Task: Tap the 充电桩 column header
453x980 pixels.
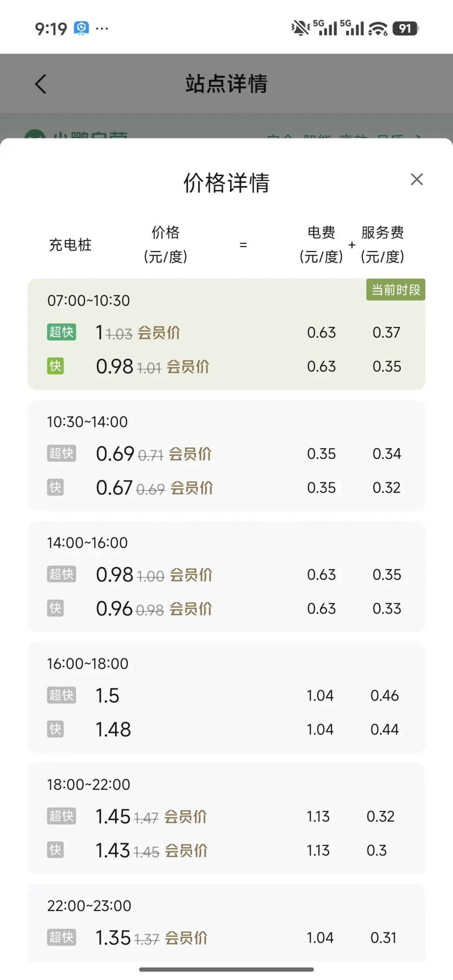Action: [70, 245]
